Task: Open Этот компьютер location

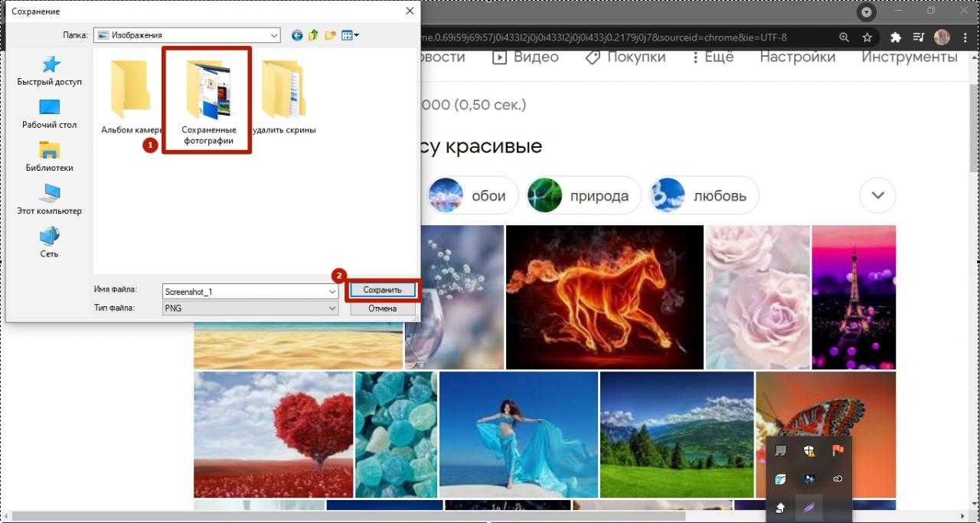Action: pos(50,199)
